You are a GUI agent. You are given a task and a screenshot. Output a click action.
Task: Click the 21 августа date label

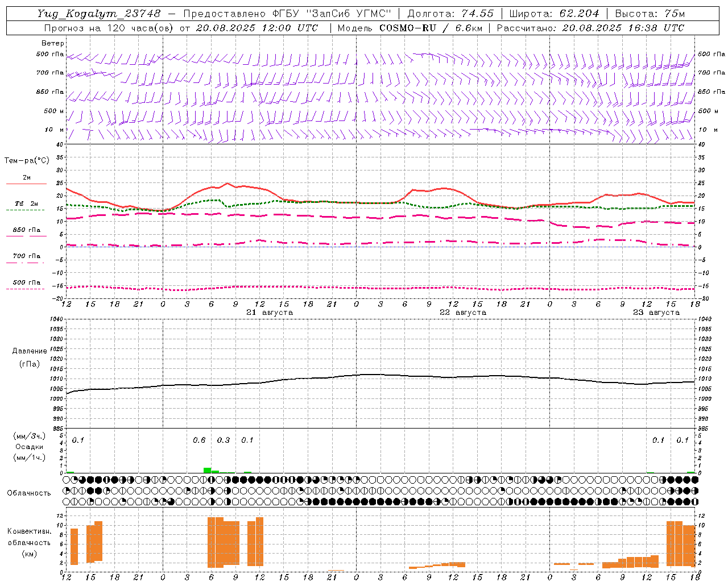[x=270, y=313]
